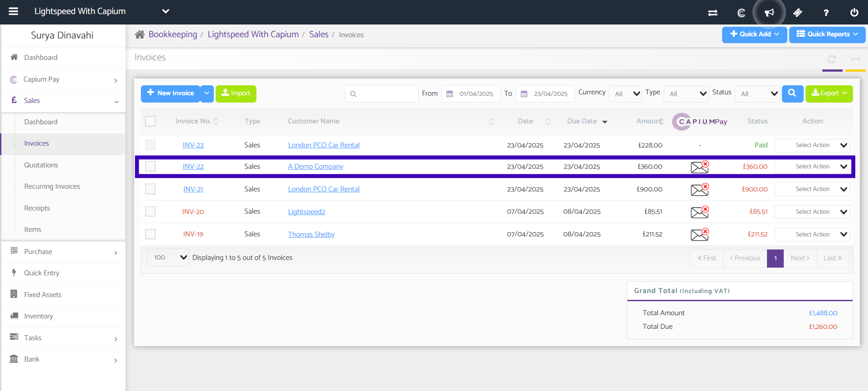868x391 pixels.
Task: Open Quick Reports dropdown
Action: pos(827,34)
